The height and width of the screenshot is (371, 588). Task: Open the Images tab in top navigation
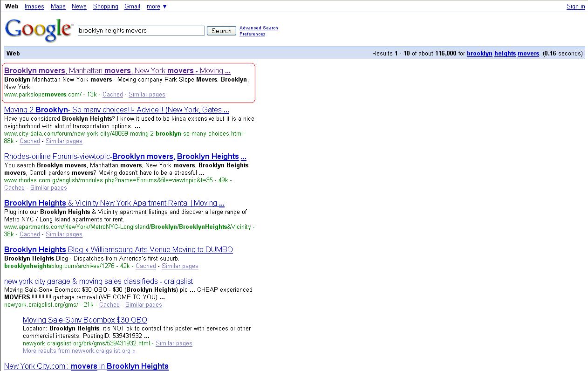tap(34, 6)
